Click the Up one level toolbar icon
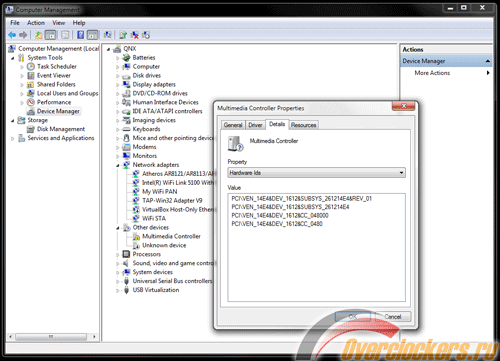Viewport: 500px width, 361px height. pos(39,35)
